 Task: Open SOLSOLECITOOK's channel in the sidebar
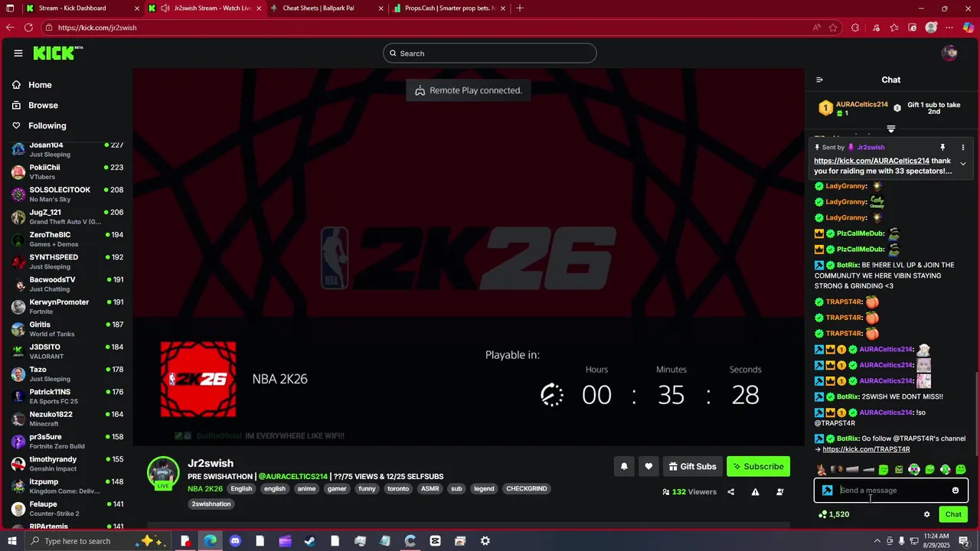tap(67, 194)
